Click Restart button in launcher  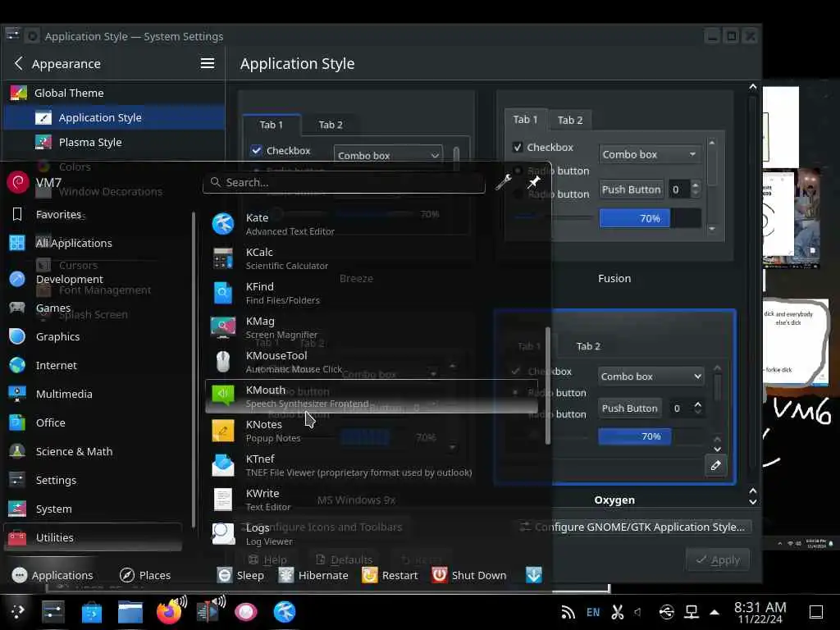pyautogui.click(x=390, y=575)
